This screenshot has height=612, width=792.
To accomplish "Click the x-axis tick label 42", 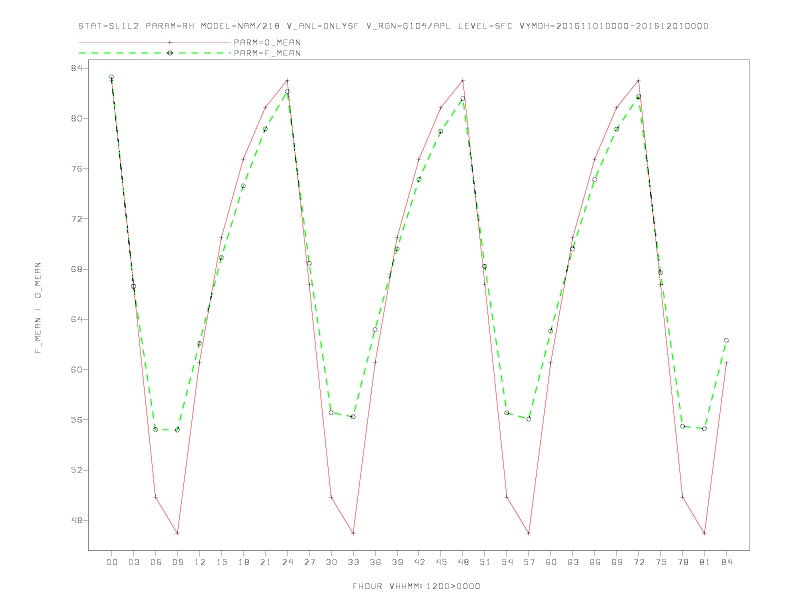I will [x=419, y=562].
